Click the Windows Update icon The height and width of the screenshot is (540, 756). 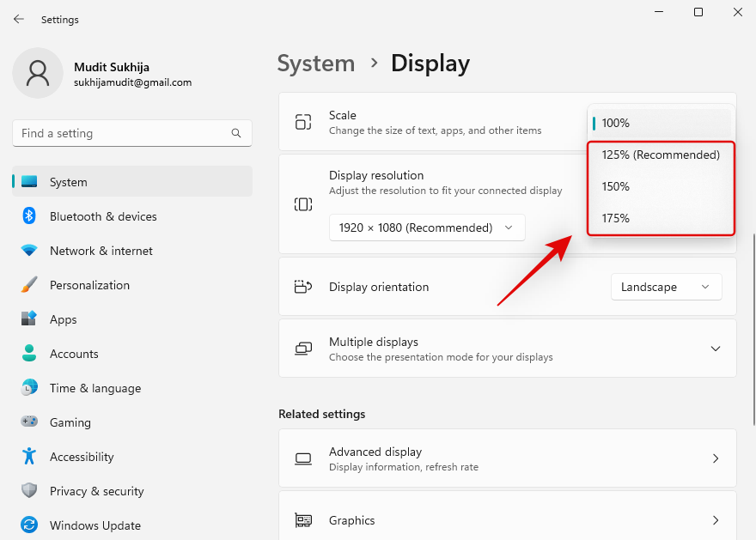[29, 525]
